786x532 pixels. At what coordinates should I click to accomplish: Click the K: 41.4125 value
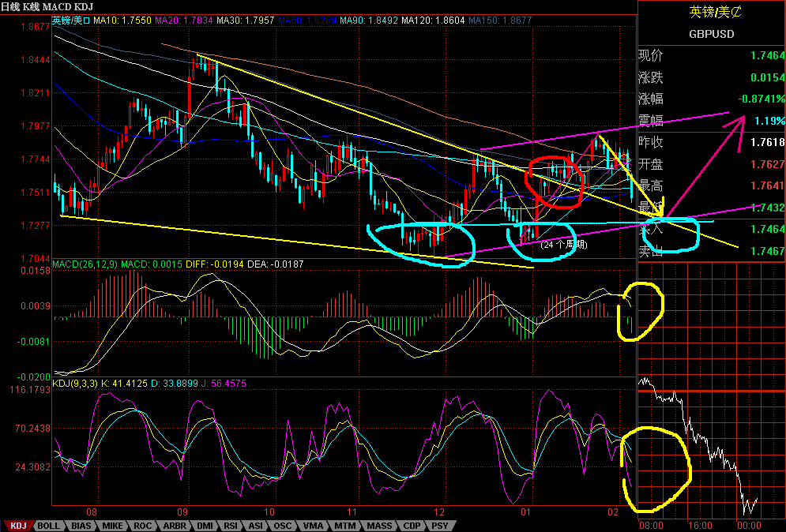[124, 384]
